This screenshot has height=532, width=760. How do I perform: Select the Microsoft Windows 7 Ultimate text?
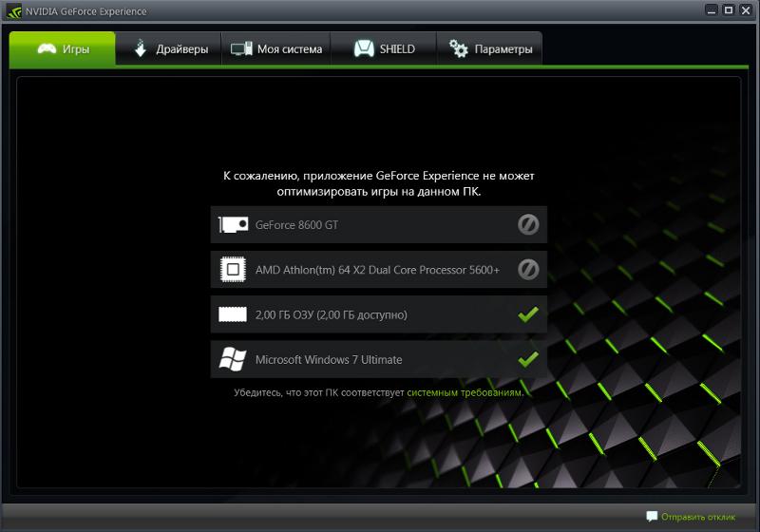[x=329, y=359]
